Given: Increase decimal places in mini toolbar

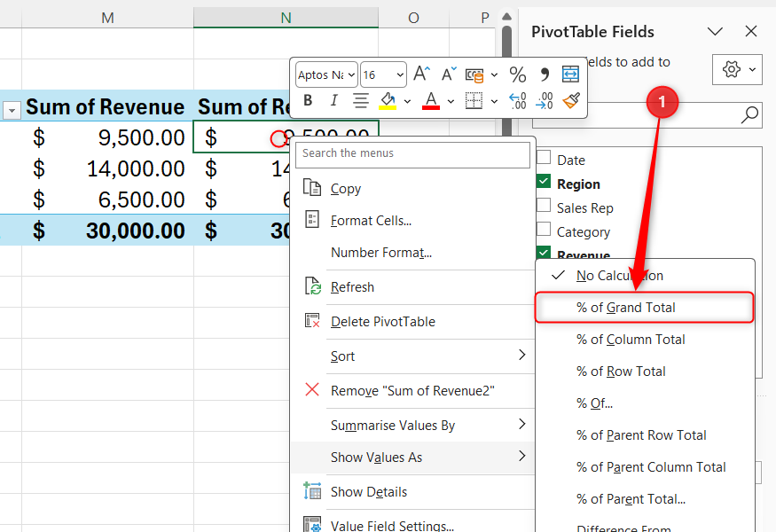Looking at the screenshot, I should coord(518,101).
